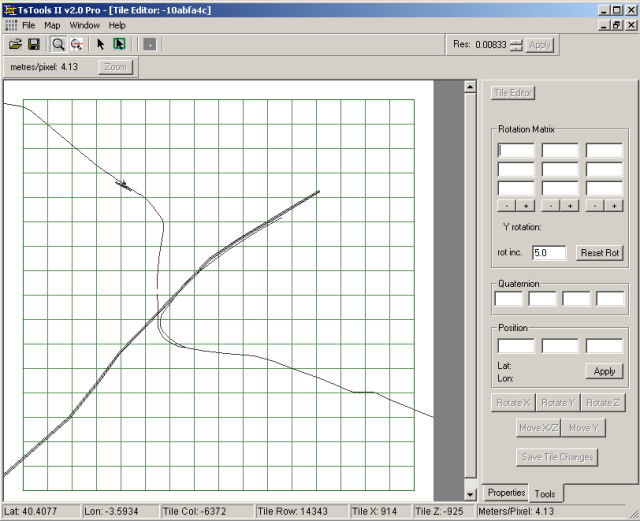Select the Tools tab
The width and height of the screenshot is (640, 521).
(545, 493)
